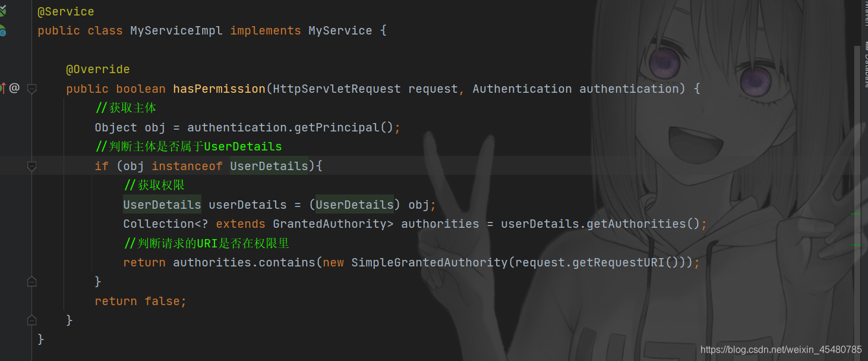Viewport: 868px width, 361px height.
Task: Click the @ annotation gutter icon beside hasPermission
Action: tap(14, 88)
